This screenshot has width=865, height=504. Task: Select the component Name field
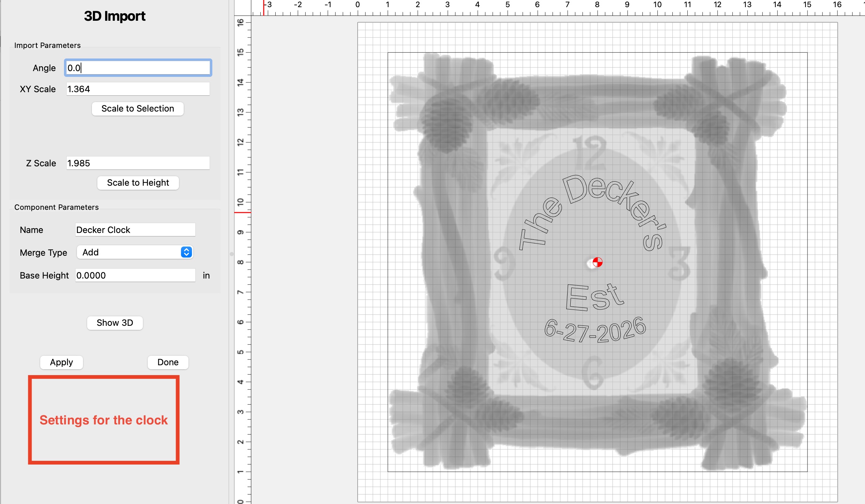point(135,230)
